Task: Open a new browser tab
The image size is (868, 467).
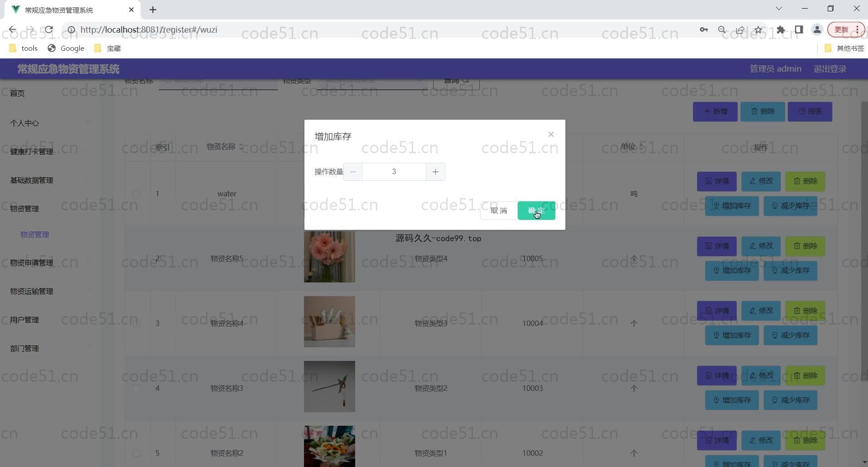Action: click(x=153, y=10)
